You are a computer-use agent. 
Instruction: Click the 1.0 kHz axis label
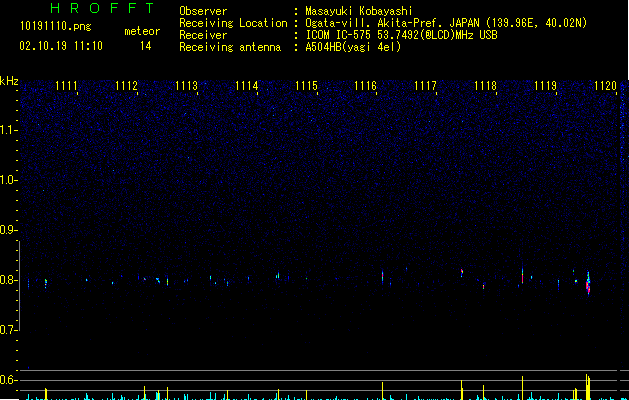(x=9, y=180)
